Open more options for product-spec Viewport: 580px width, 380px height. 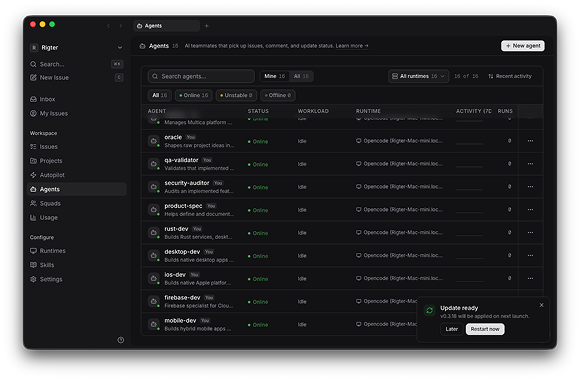tap(530, 210)
